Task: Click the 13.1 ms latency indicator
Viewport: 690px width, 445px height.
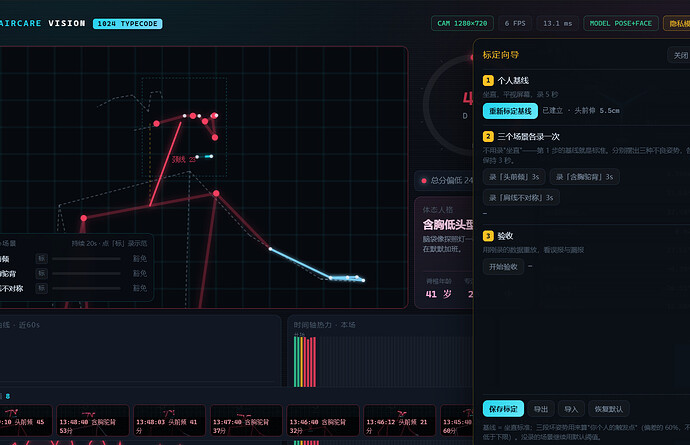Action: [x=558, y=23]
